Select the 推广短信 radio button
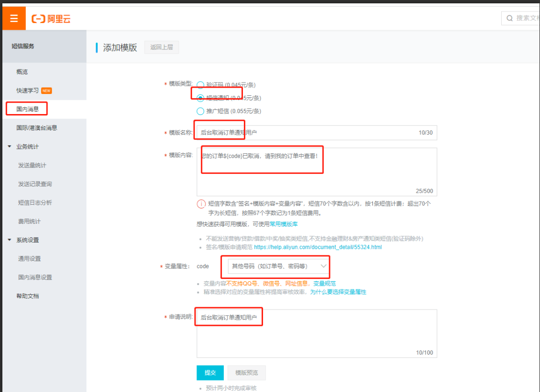Screen dimensions: 540x392 pos(200,111)
